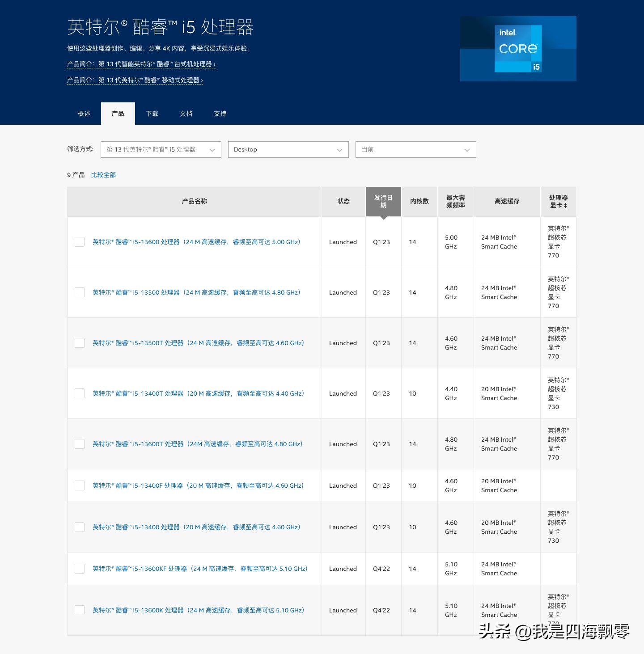The height and width of the screenshot is (654, 644).
Task: Click the Intel Core i5 logo badge
Action: pos(518,48)
